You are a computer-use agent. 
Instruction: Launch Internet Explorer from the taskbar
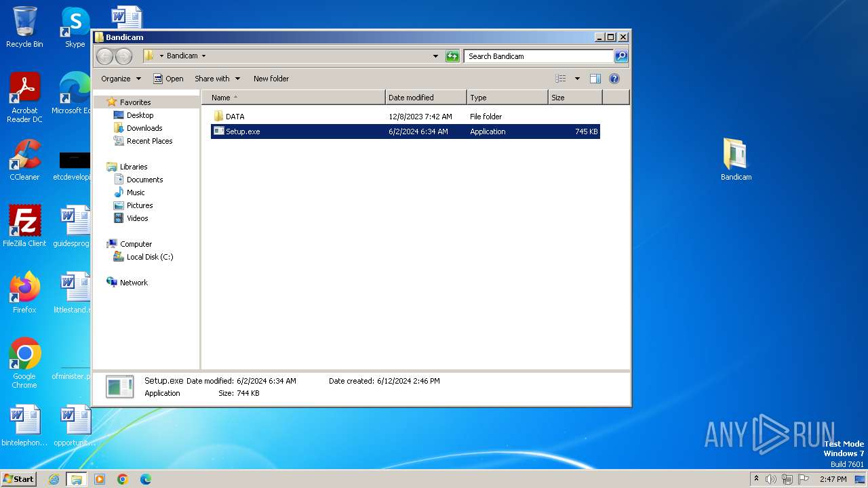(54, 479)
